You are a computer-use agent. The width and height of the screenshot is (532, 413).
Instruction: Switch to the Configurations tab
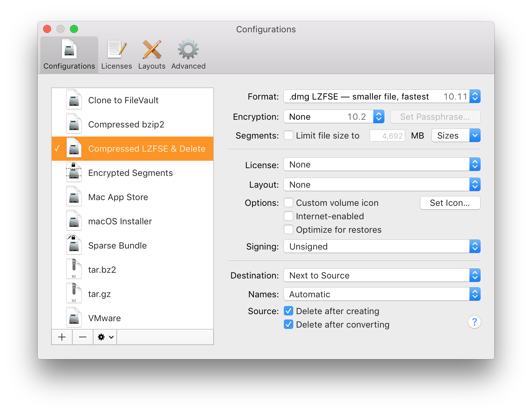[x=69, y=55]
